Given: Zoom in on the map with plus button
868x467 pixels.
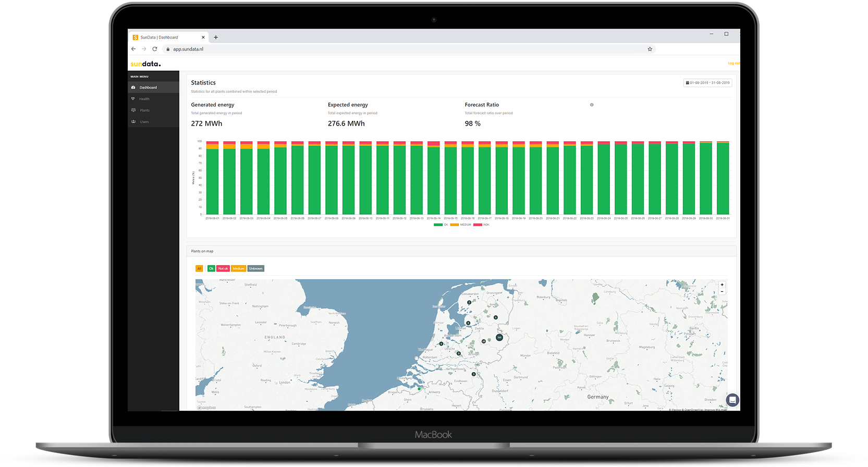Looking at the screenshot, I should [722, 285].
